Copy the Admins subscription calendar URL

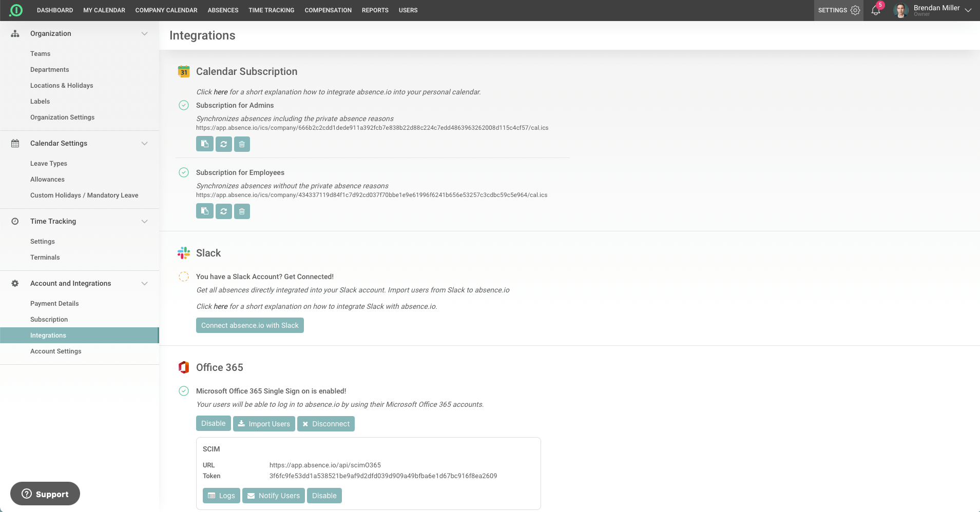point(204,144)
